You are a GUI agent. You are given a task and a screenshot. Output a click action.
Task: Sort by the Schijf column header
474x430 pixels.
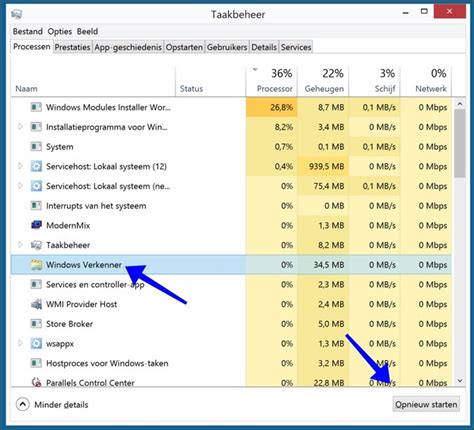pos(374,81)
